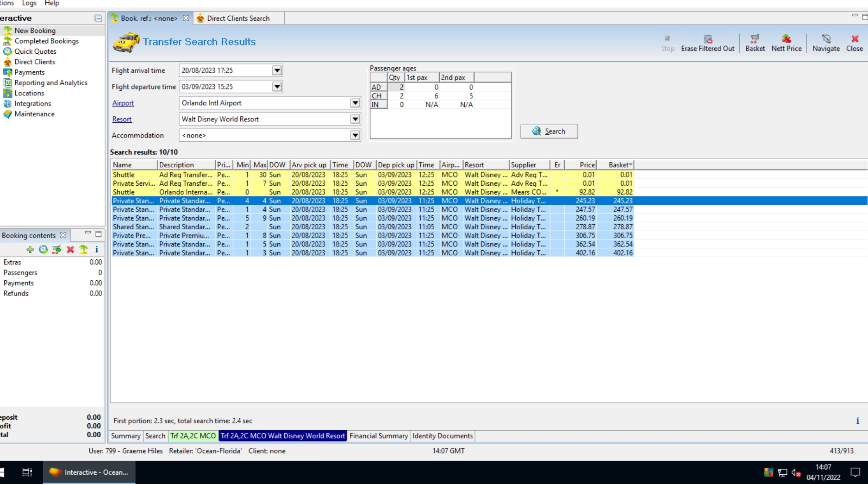Click the Stop toolbar icon
This screenshot has height=484, width=868.
[668, 43]
